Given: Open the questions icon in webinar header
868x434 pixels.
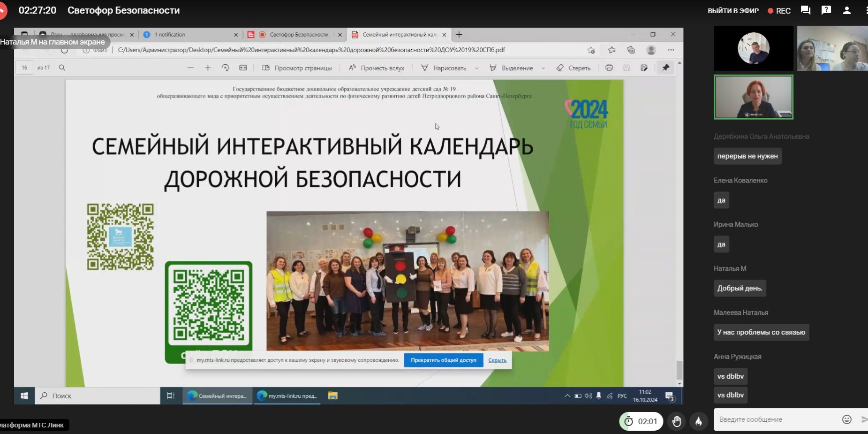Looking at the screenshot, I should point(826,10).
